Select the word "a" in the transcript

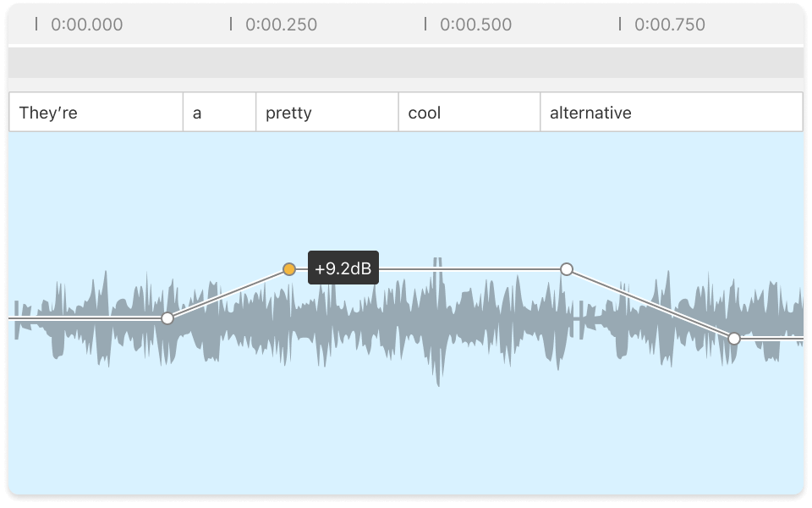click(218, 111)
